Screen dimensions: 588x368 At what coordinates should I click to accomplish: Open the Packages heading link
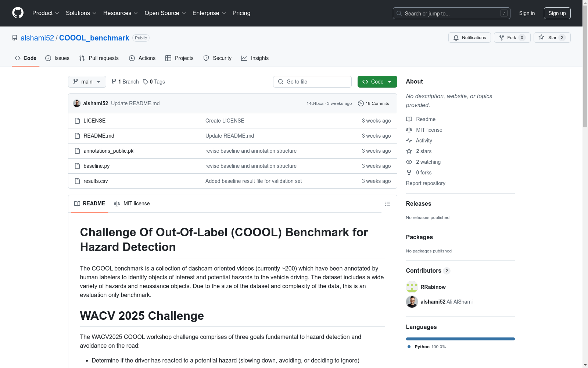419,237
